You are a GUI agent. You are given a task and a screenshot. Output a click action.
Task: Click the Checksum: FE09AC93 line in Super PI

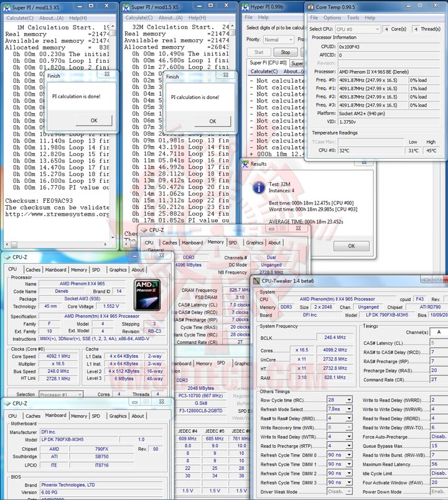39,201
